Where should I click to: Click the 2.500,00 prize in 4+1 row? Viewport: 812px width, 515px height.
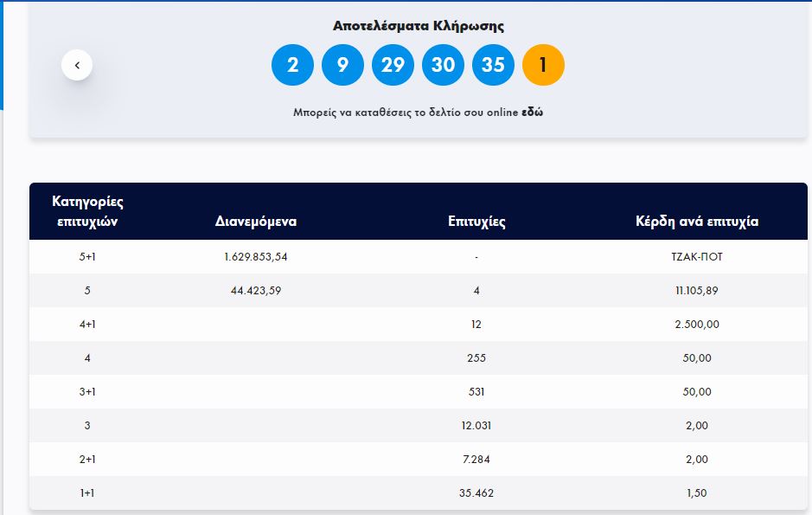pyautogui.click(x=696, y=325)
